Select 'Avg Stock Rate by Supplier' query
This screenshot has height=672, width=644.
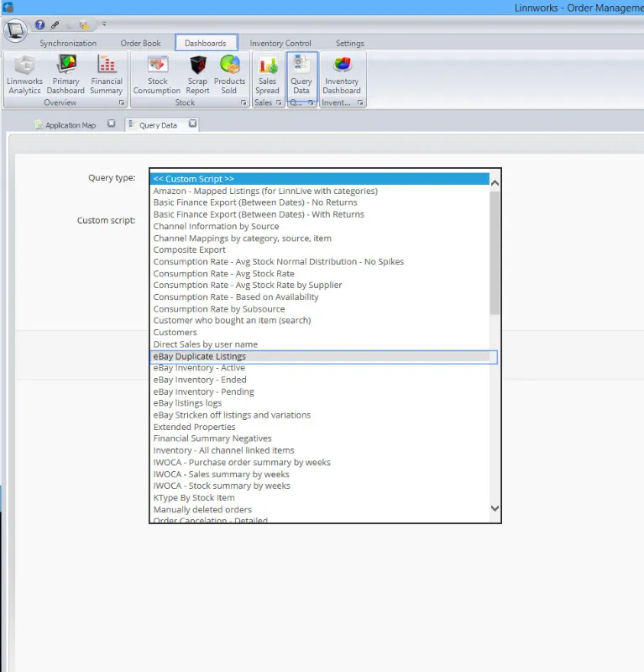tap(320, 285)
